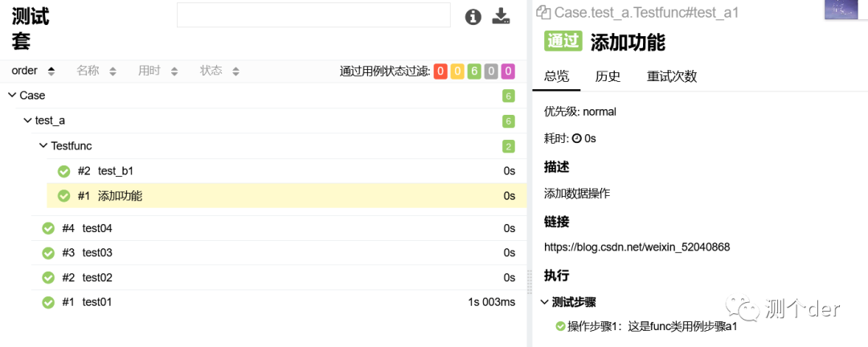The image size is (868, 347).
Task: Collapse the Testfunc tree node
Action: pyautogui.click(x=43, y=146)
